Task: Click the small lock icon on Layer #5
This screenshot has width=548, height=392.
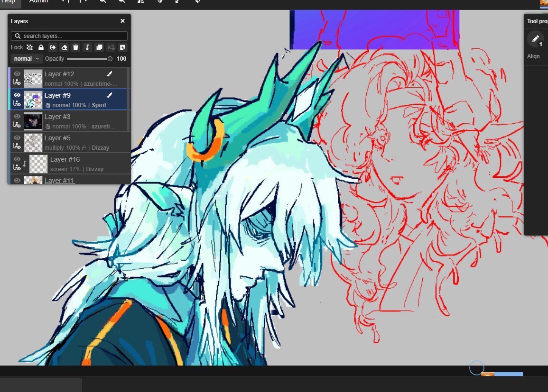Action: 84,148
